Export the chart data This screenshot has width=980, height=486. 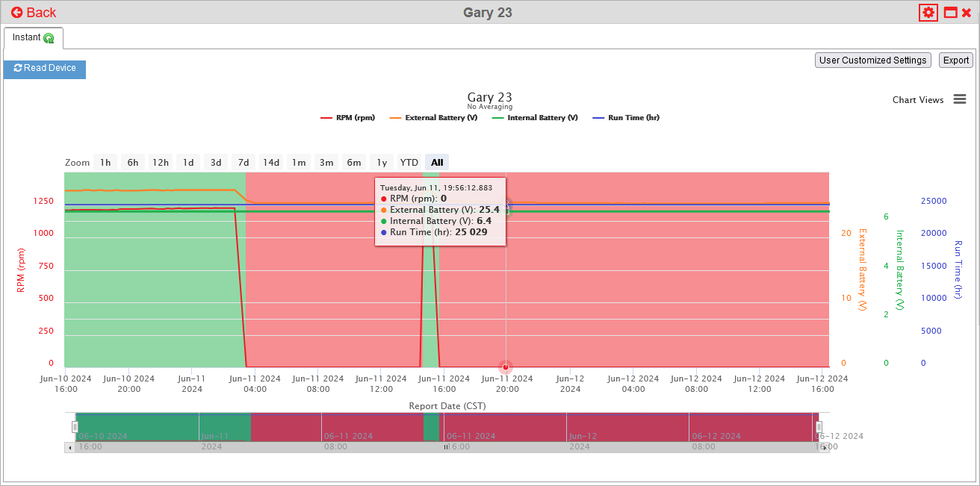[955, 60]
